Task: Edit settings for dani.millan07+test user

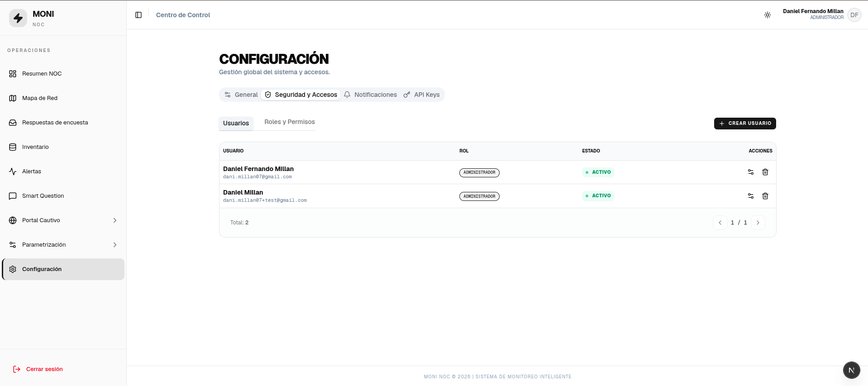Action: [x=751, y=196]
